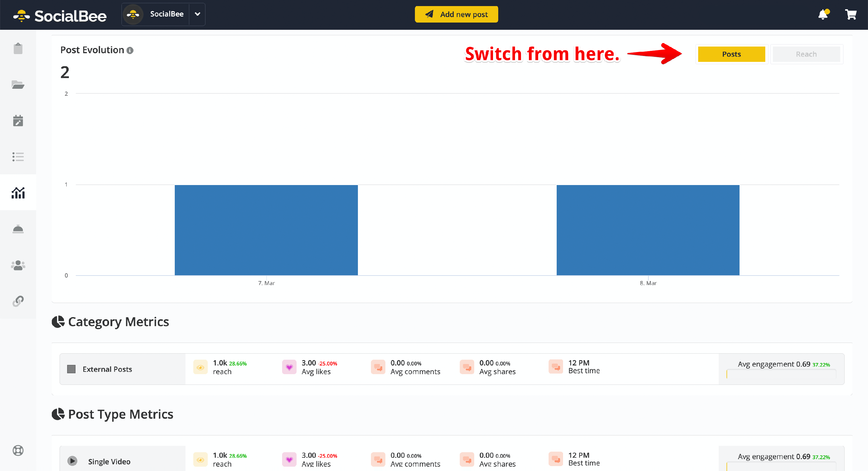Click the 8. Mar bar
The width and height of the screenshot is (868, 471).
coord(648,230)
